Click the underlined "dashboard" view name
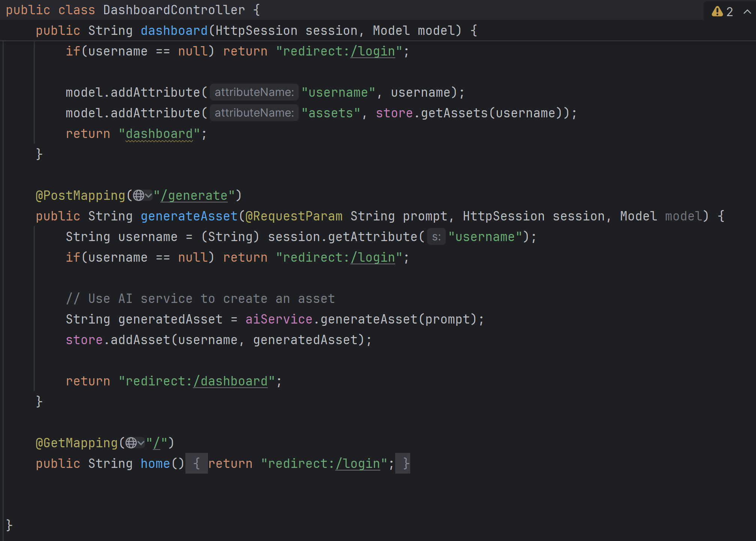This screenshot has height=541, width=756. (x=159, y=133)
